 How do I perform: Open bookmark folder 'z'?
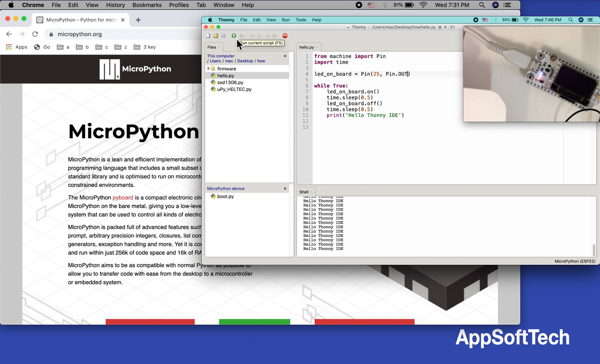[x=121, y=47]
